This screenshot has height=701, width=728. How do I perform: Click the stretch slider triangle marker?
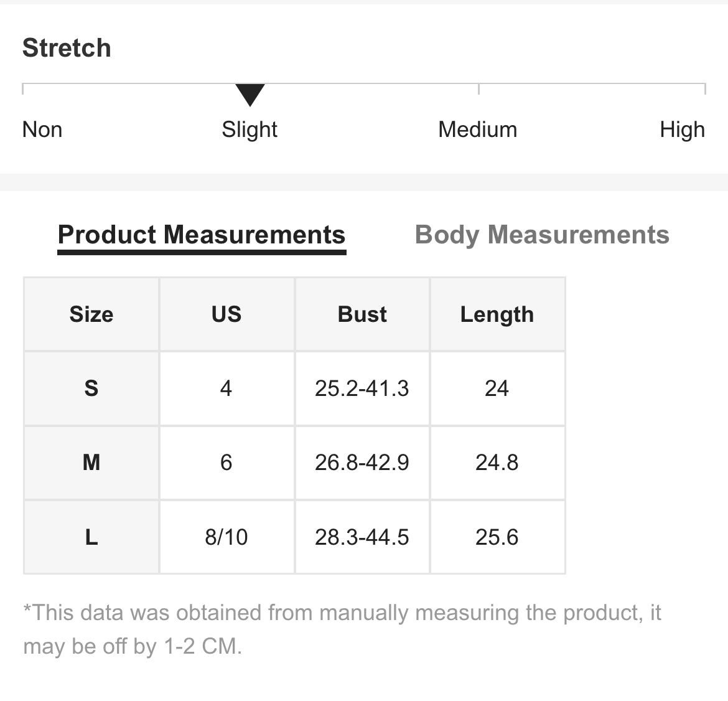coord(250,95)
